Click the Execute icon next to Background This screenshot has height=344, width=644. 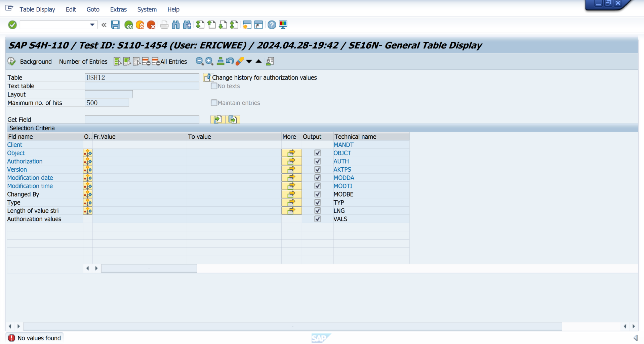[x=12, y=61]
